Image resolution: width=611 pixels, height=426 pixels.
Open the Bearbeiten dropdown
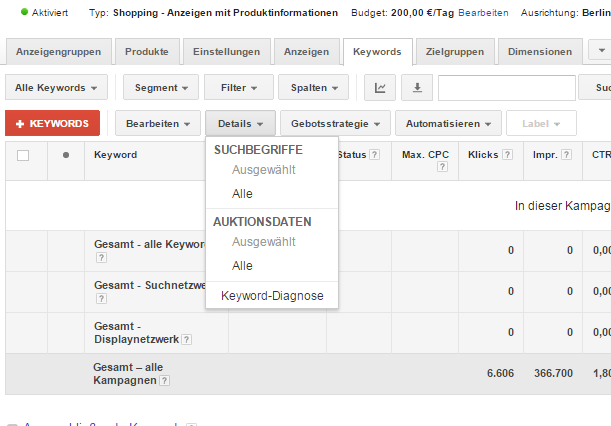coord(158,124)
